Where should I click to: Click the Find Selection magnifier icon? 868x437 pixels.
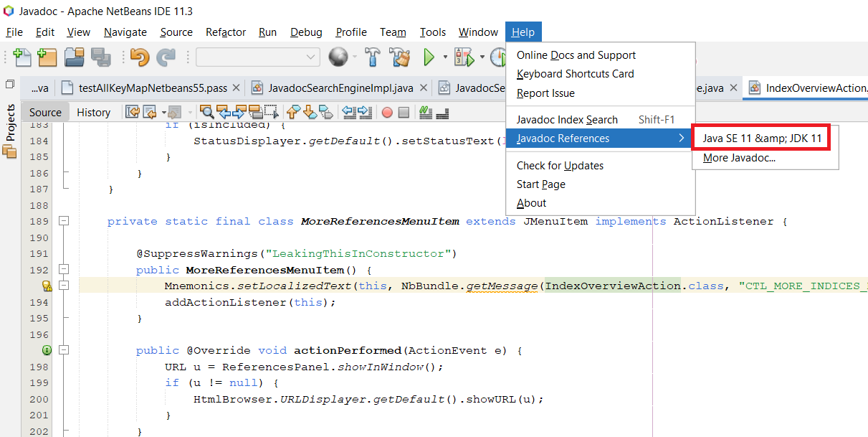[x=207, y=112]
